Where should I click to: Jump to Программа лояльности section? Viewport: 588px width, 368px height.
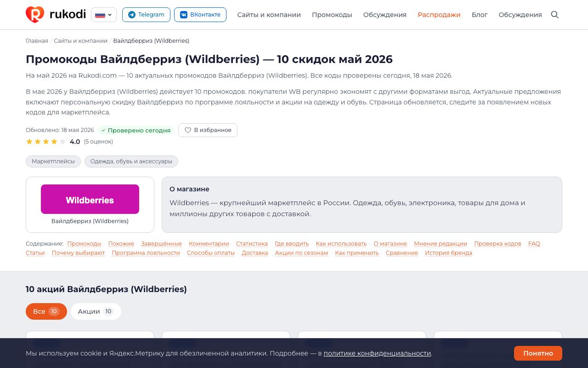click(x=146, y=253)
